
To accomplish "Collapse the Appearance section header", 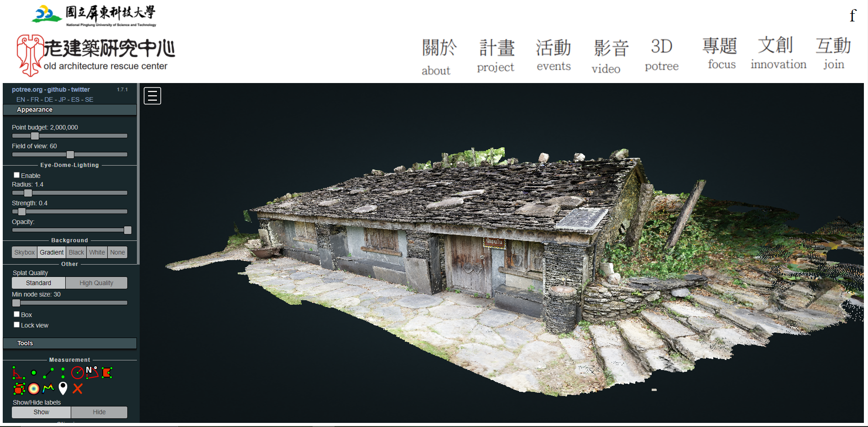I will (69, 110).
